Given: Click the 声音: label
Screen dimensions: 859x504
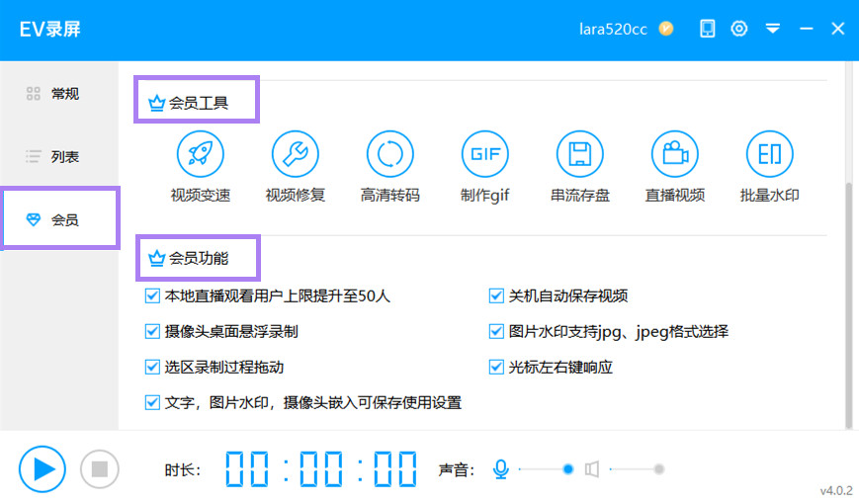Looking at the screenshot, I should point(456,470).
